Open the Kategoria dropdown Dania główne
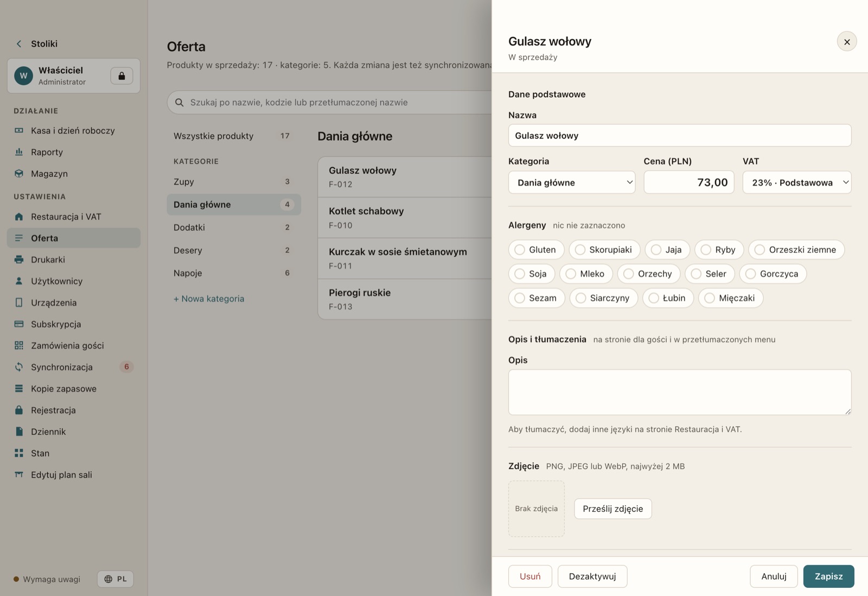 pyautogui.click(x=572, y=182)
